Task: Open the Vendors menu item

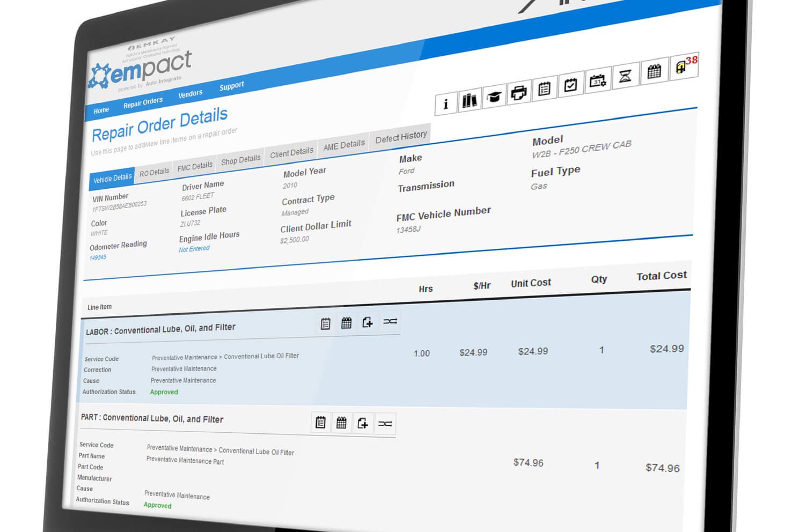Action: [x=190, y=94]
